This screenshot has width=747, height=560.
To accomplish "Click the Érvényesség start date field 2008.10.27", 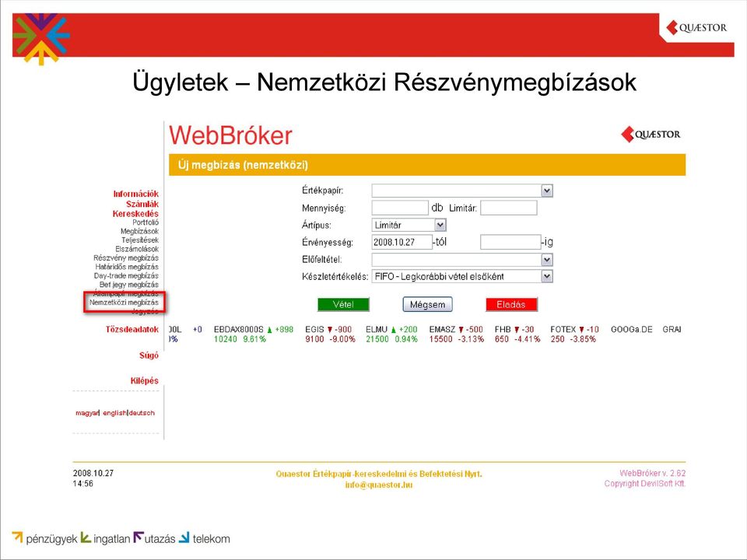I will [402, 242].
